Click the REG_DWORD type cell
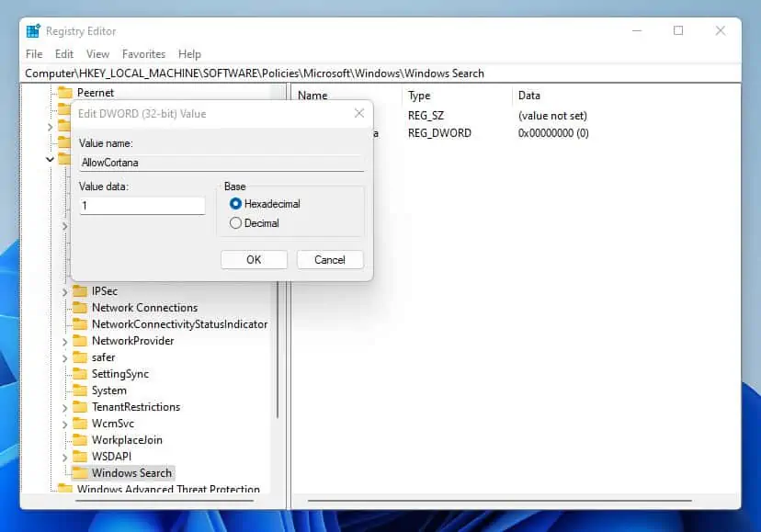 click(x=439, y=133)
